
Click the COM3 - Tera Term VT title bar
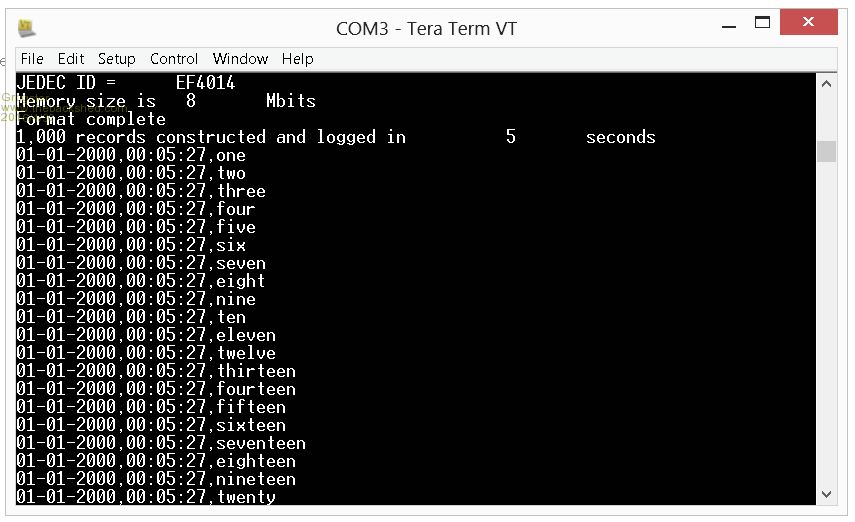426,28
